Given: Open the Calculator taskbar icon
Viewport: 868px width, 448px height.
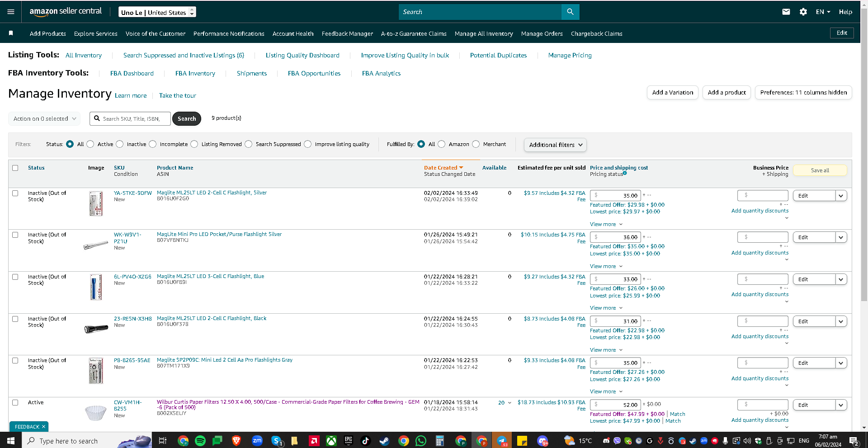Looking at the screenshot, I should pyautogui.click(x=439, y=441).
